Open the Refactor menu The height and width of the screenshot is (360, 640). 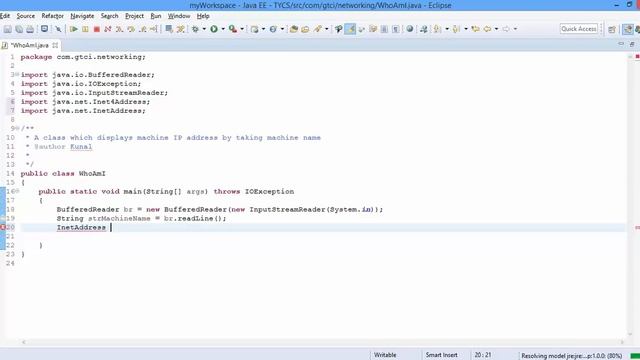[53, 16]
